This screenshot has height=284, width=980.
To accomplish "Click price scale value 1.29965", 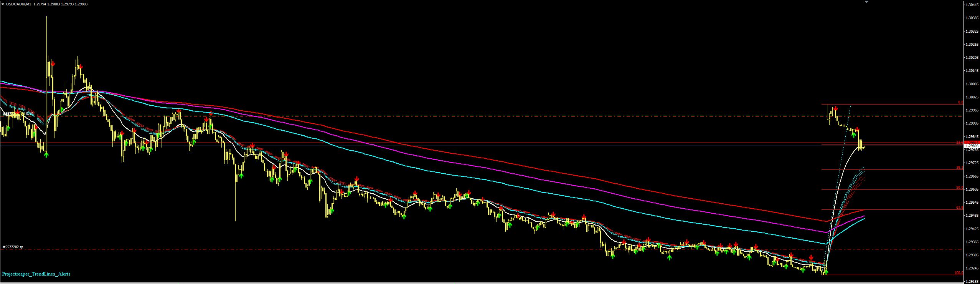I will pyautogui.click(x=971, y=110).
